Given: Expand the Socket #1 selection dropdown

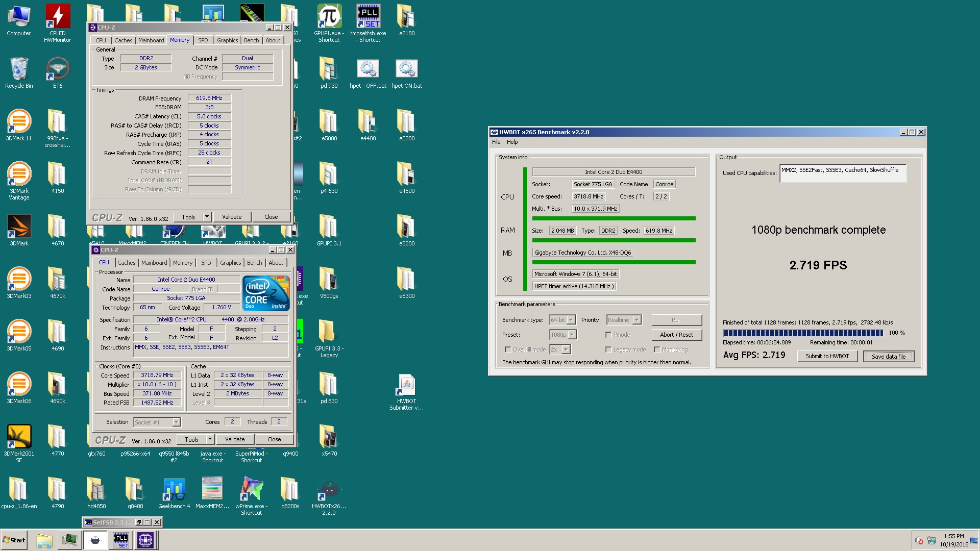Looking at the screenshot, I should 176,422.
